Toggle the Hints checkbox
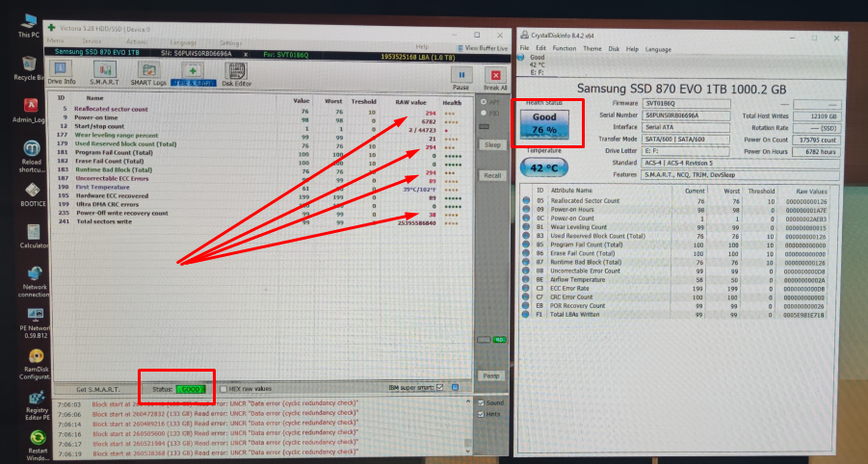The width and height of the screenshot is (868, 464). coord(481,414)
